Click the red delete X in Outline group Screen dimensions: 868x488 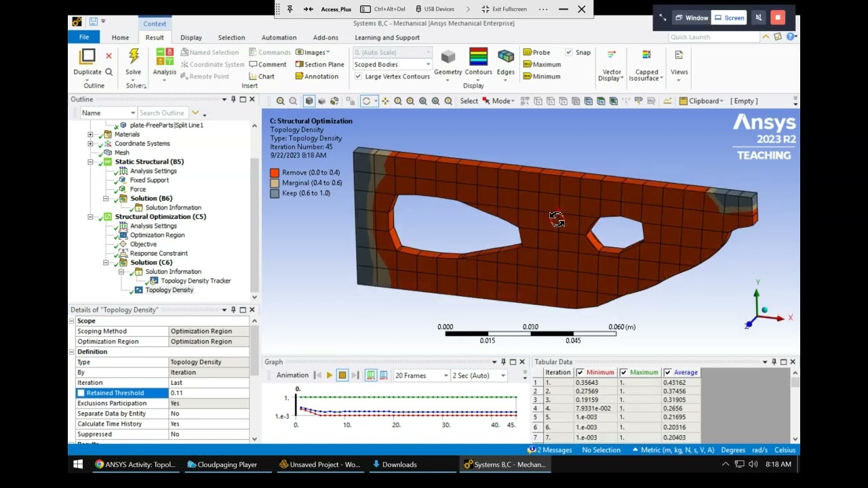(108, 56)
